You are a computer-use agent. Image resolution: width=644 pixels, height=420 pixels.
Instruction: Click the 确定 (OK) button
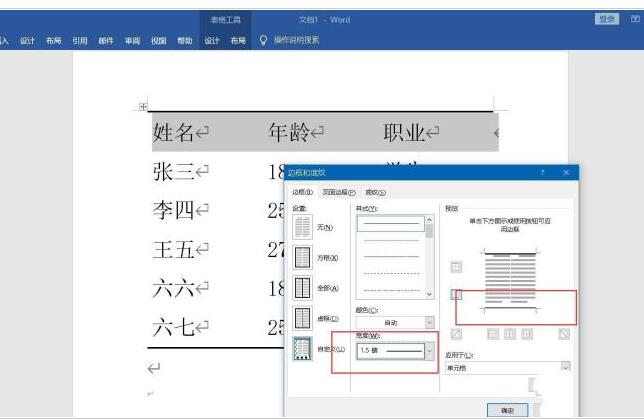pyautogui.click(x=506, y=409)
